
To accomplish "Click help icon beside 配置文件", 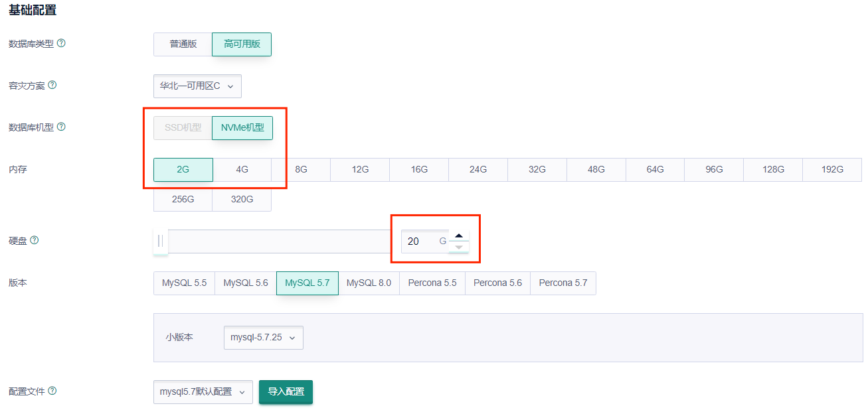I will 52,391.
